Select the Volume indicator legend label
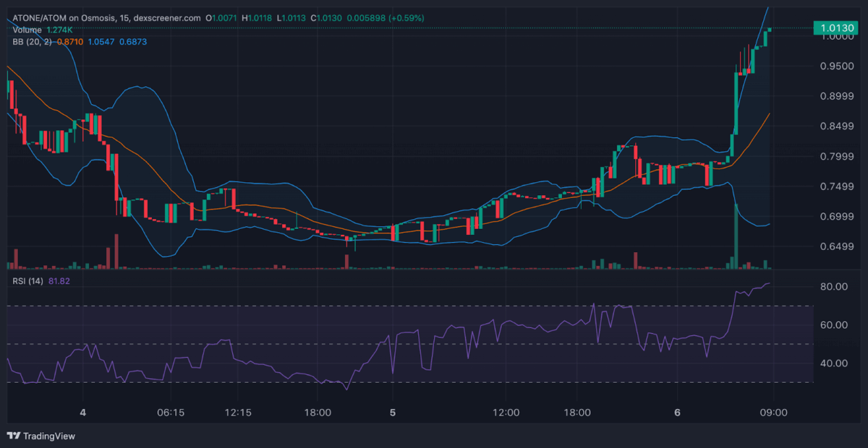The image size is (868, 448). [x=27, y=30]
